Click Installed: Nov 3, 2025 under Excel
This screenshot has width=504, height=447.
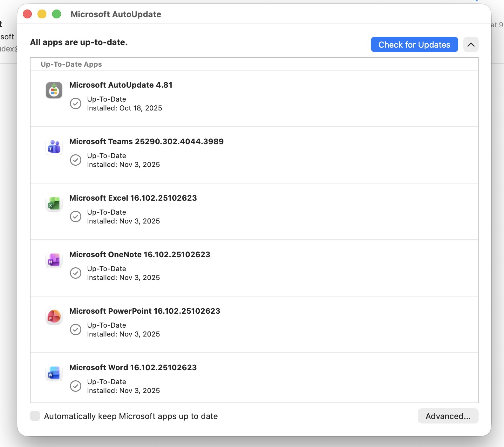[124, 221]
